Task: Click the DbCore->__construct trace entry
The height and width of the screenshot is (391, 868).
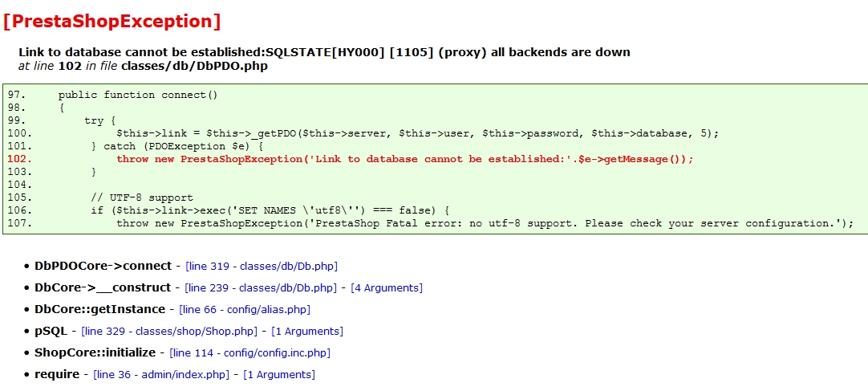Action: 103,288
